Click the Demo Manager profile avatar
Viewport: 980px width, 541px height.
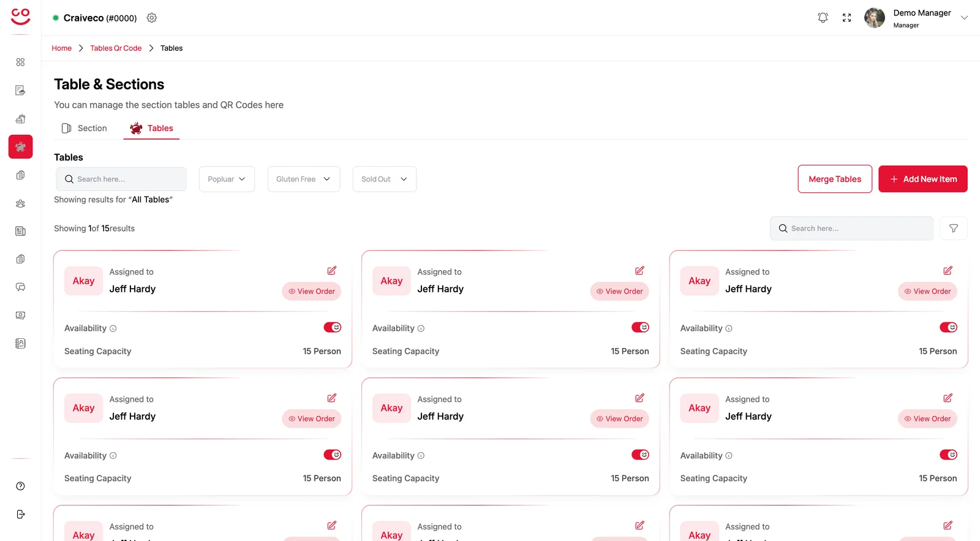tap(875, 18)
